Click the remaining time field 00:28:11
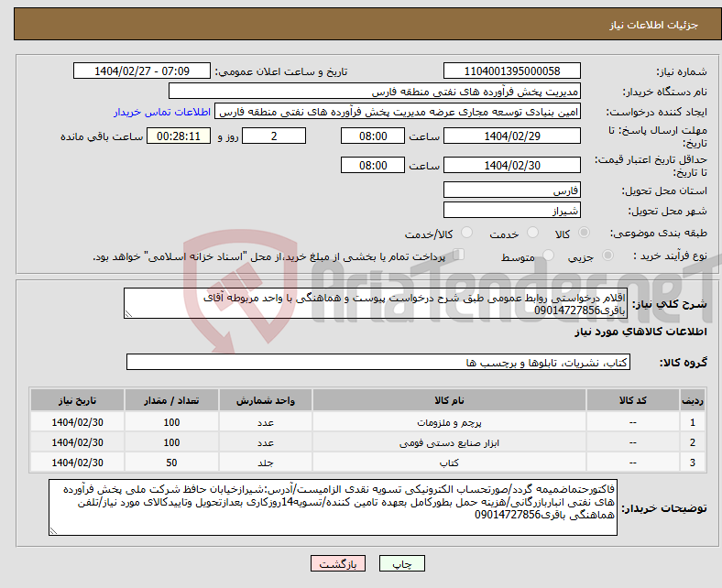This screenshot has width=722, height=588. click(x=179, y=136)
